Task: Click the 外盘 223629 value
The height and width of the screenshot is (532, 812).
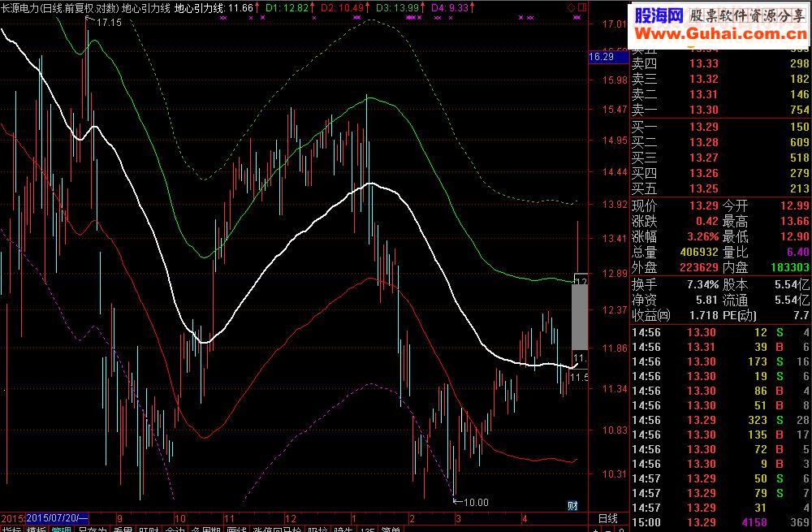Action: click(x=699, y=268)
